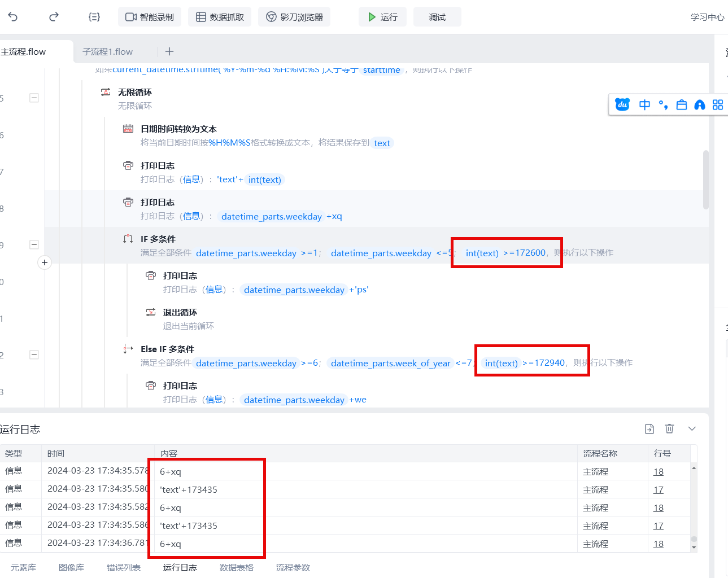Collapse the IF 多条件 block
Image resolution: width=728 pixels, height=578 pixels.
tap(34, 244)
